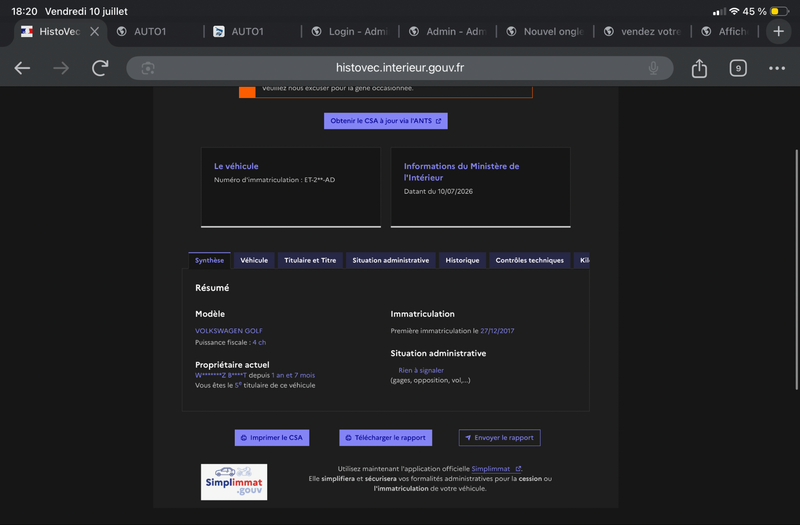Click the Simplimmat.gouv logo image
Image resolution: width=800 pixels, height=525 pixels.
(234, 482)
